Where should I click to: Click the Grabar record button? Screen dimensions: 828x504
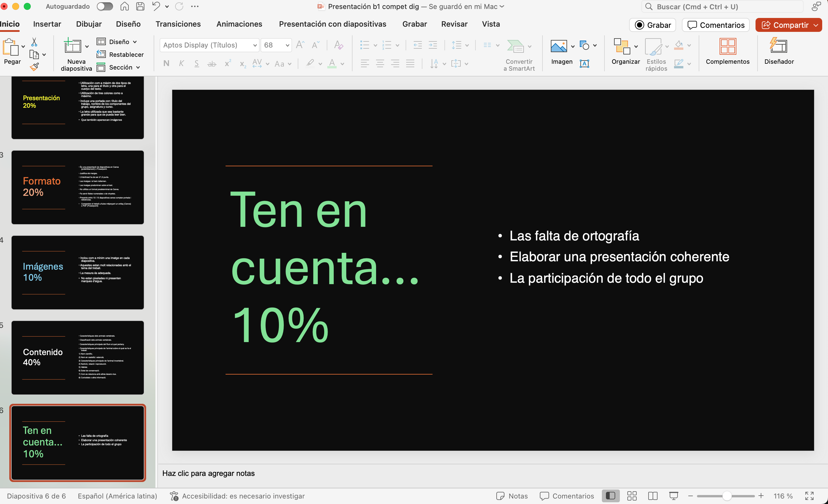tap(652, 25)
